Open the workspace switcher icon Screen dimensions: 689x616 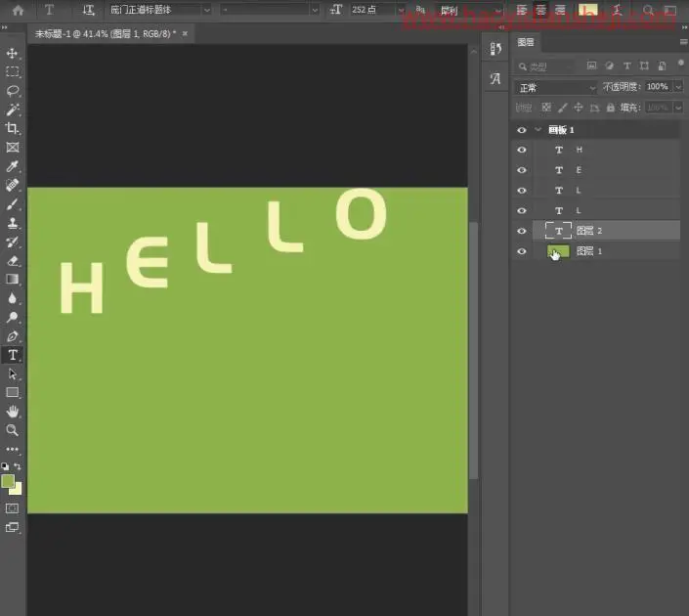[670, 10]
